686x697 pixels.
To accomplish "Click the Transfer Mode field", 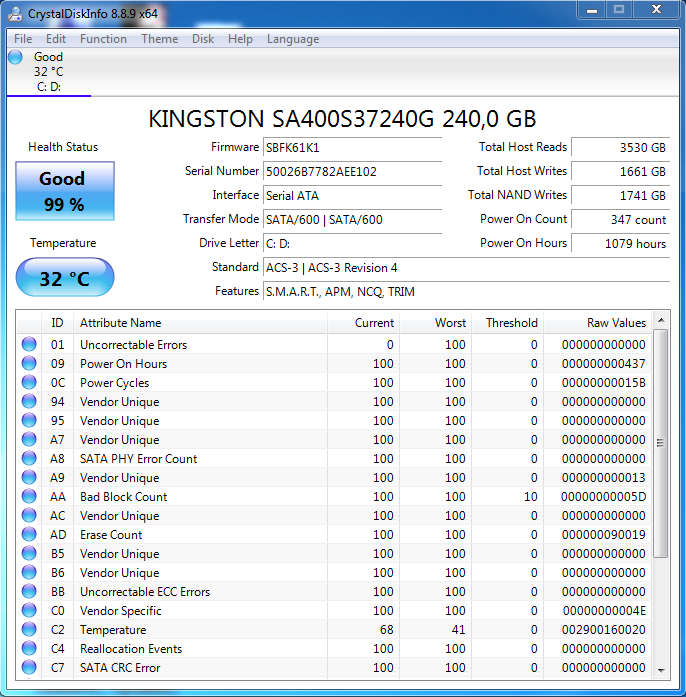I will click(x=352, y=220).
